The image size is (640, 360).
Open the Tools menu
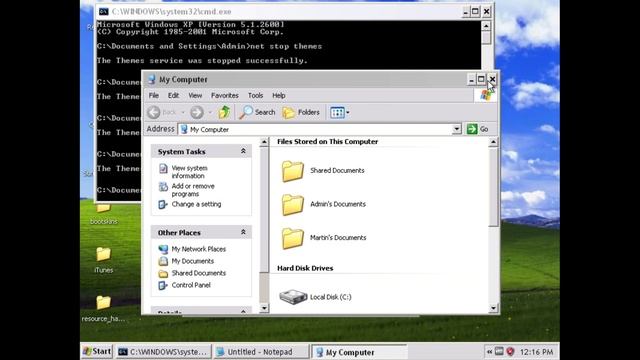pyautogui.click(x=256, y=96)
